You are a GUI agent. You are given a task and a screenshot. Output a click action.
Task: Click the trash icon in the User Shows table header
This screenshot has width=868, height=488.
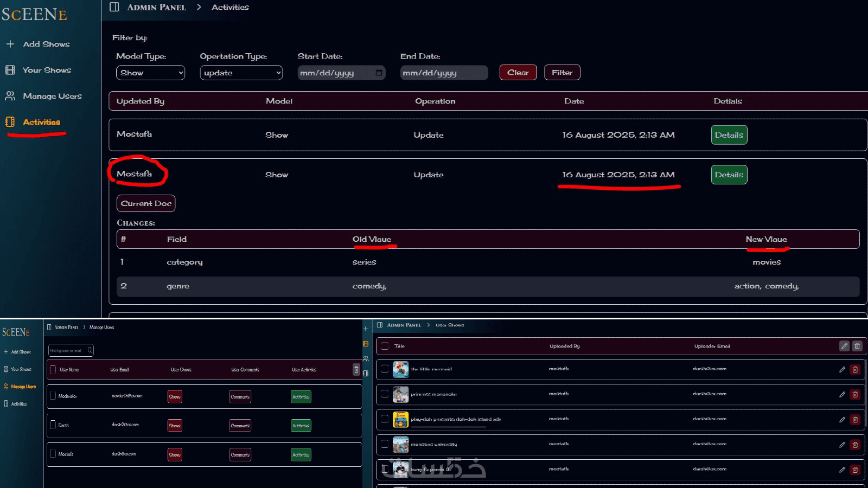(x=857, y=346)
